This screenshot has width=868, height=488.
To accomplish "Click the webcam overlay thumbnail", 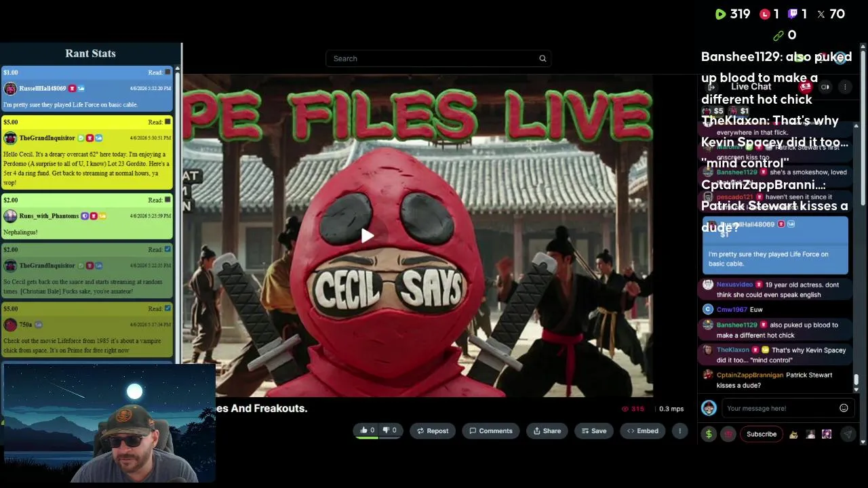I will pyautogui.click(x=108, y=424).
